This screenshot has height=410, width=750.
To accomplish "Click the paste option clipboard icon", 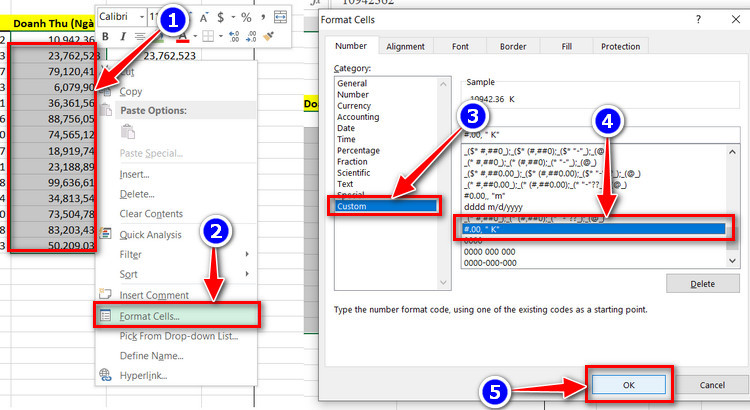I will click(128, 131).
